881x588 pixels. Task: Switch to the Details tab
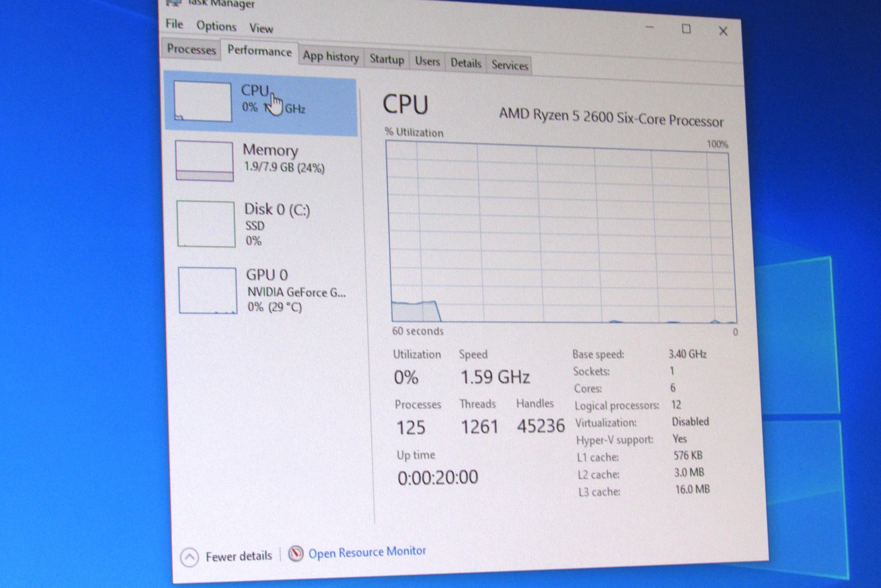click(x=466, y=63)
